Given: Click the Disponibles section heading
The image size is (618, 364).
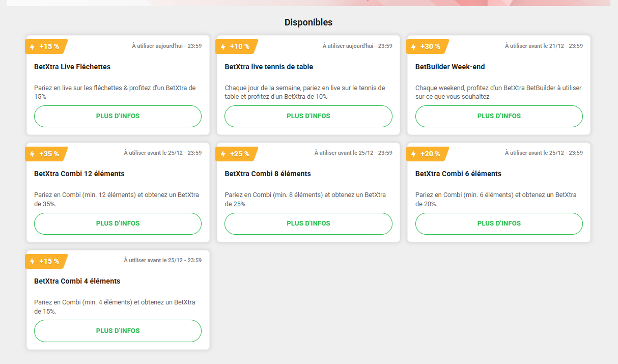Looking at the screenshot, I should tap(308, 22).
